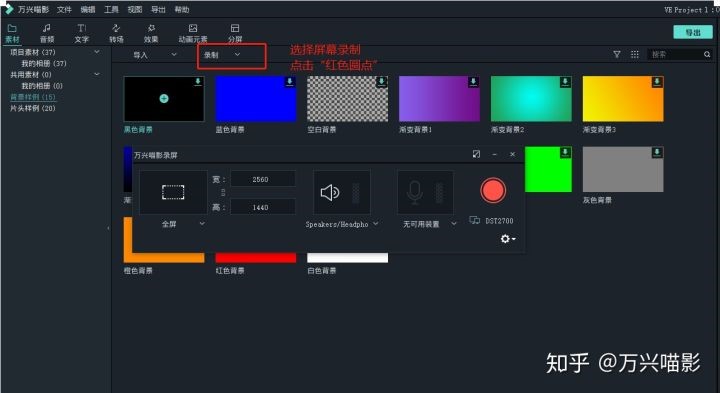Select the 空白背景 checkerboard thumbnail

(348, 99)
